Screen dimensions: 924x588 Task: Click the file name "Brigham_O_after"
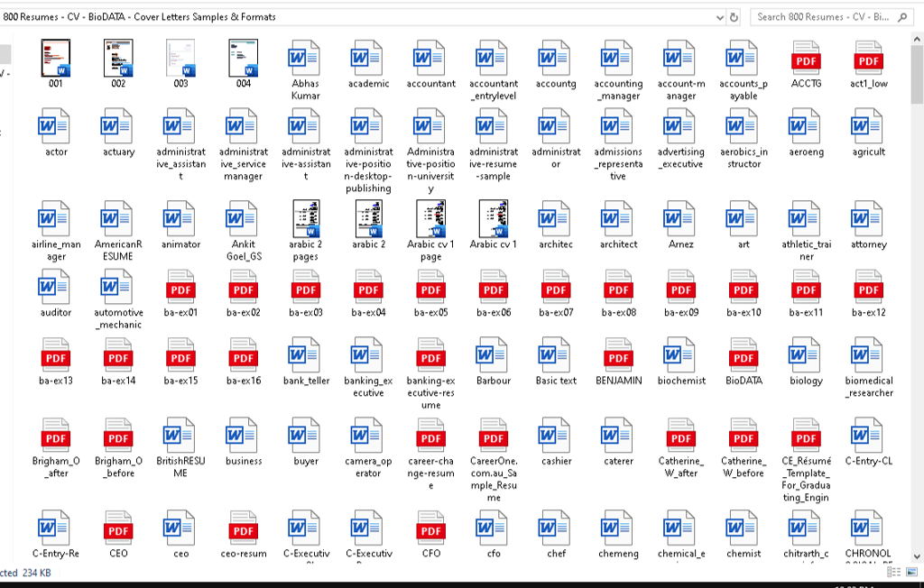pos(56,467)
